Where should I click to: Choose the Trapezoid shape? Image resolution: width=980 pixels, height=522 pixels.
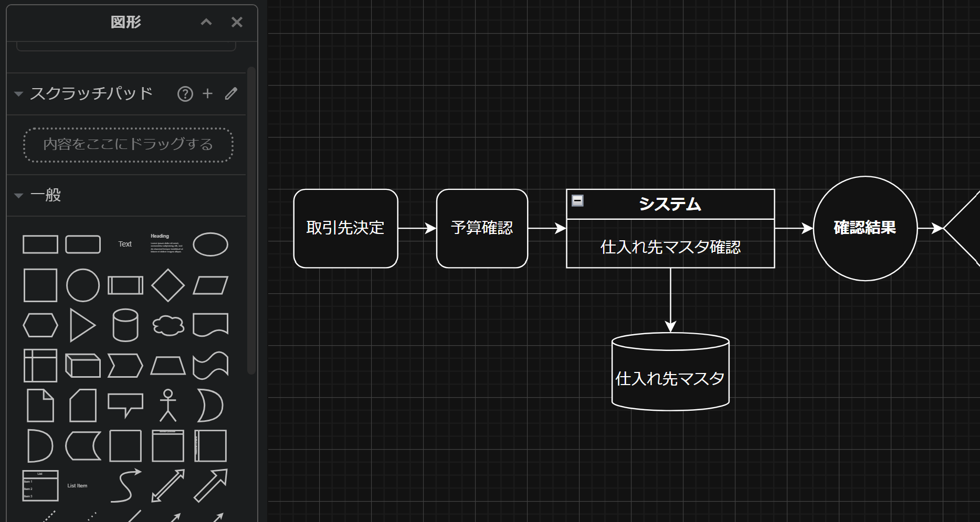[x=168, y=366]
